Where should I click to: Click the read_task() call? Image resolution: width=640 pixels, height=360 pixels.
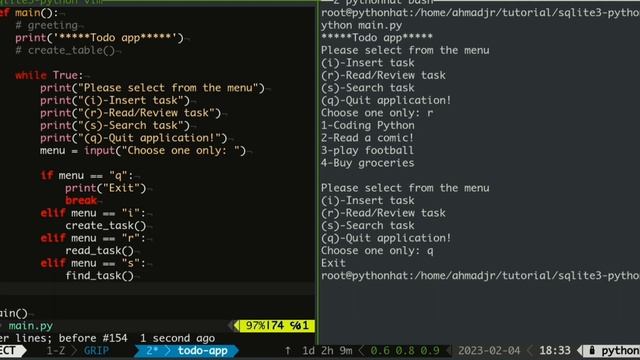100,251
